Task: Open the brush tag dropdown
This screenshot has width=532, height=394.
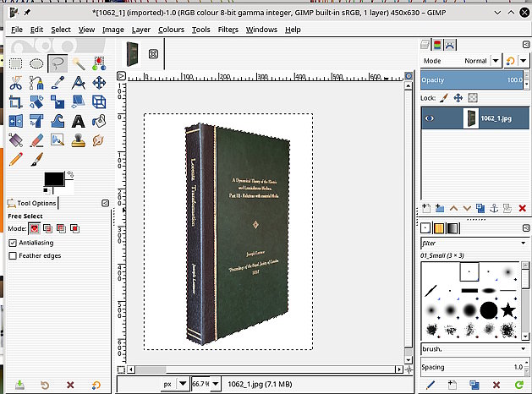Action: tap(523, 348)
